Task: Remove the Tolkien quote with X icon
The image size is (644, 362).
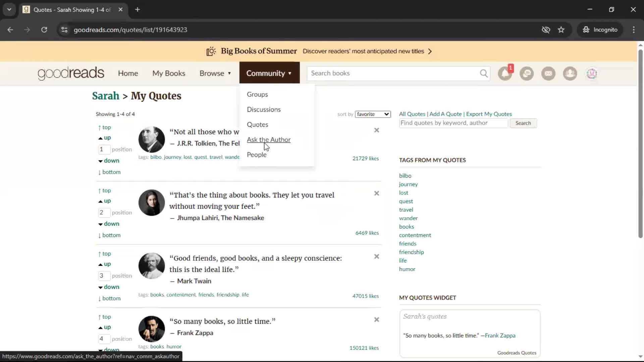Action: tap(377, 130)
